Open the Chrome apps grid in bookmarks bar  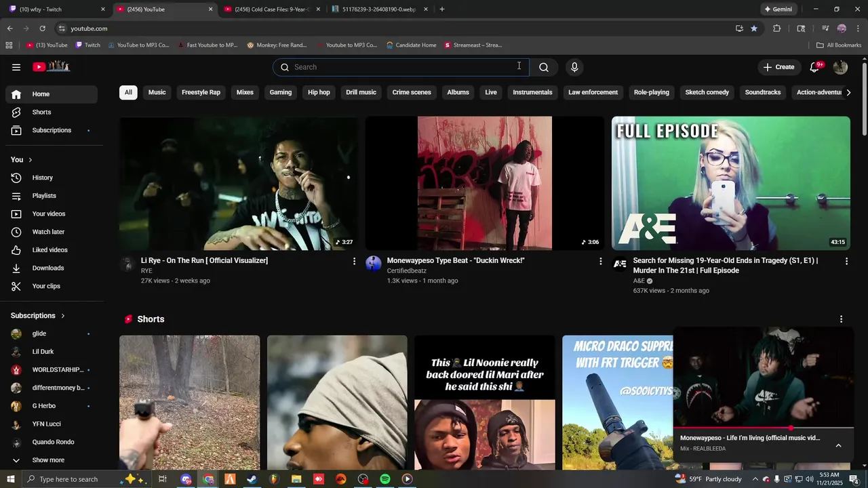(9, 45)
